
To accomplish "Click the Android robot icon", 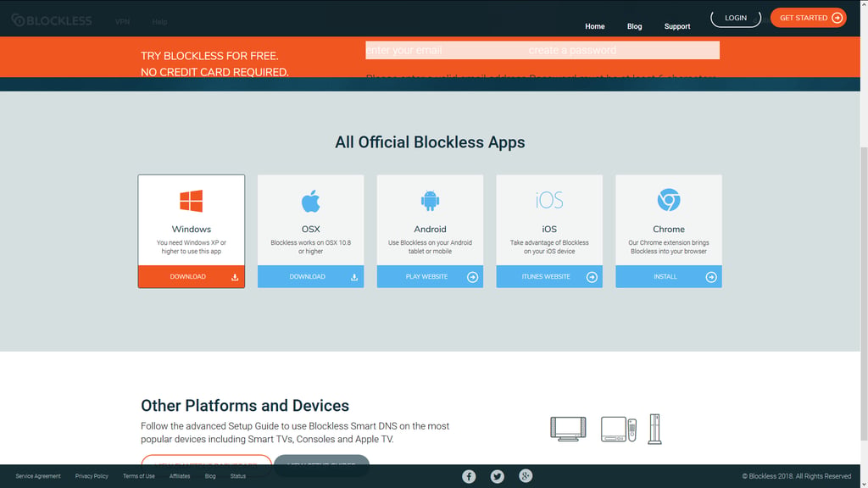I will pos(430,200).
